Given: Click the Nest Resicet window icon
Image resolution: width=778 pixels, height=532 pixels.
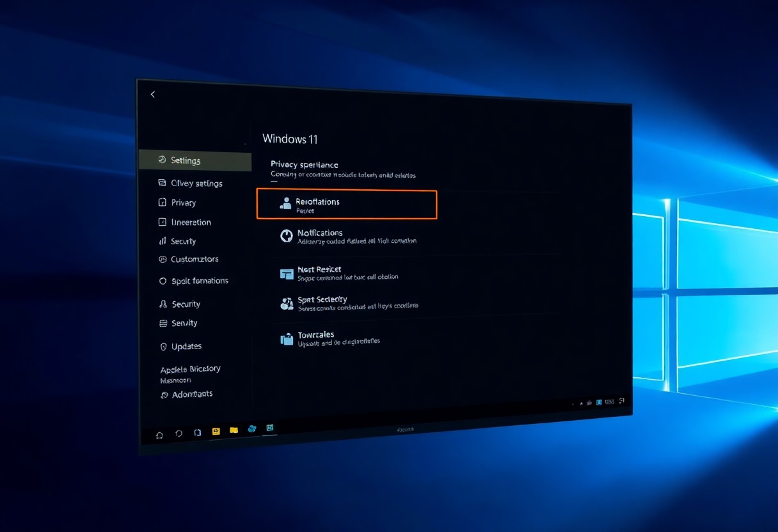Looking at the screenshot, I should [x=287, y=274].
